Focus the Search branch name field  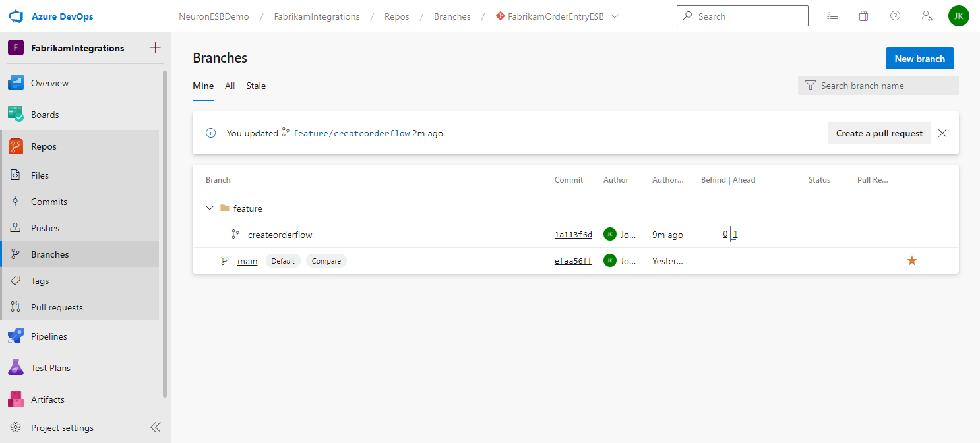pyautogui.click(x=878, y=86)
